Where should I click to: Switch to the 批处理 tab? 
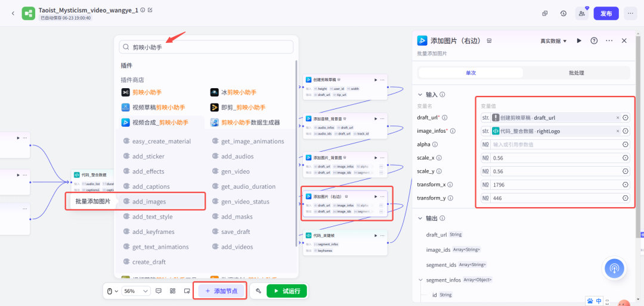(576, 73)
